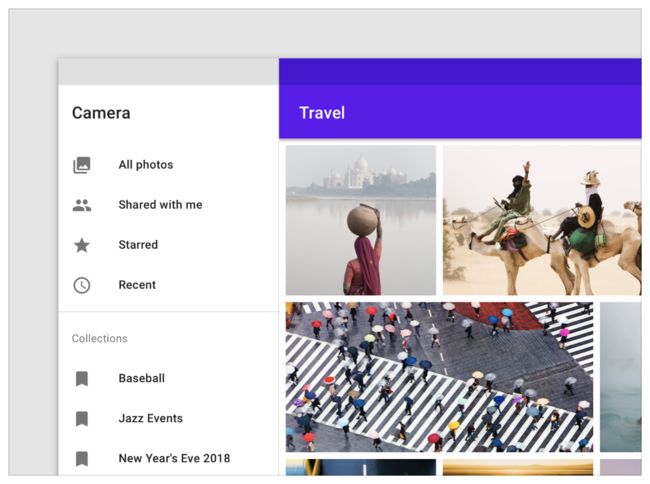This screenshot has width=650, height=484.
Task: Click the Travel title in the purple bar
Action: pos(322,113)
